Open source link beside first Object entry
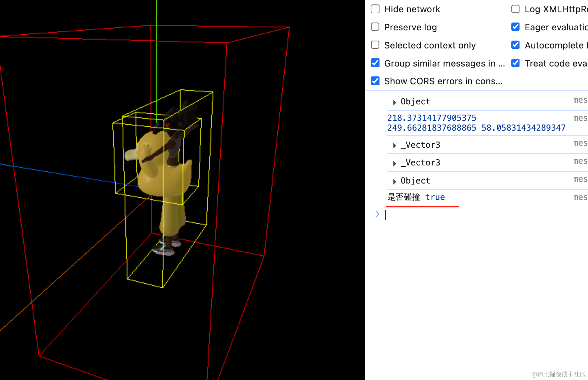The height and width of the screenshot is (380, 588). pyautogui.click(x=580, y=100)
